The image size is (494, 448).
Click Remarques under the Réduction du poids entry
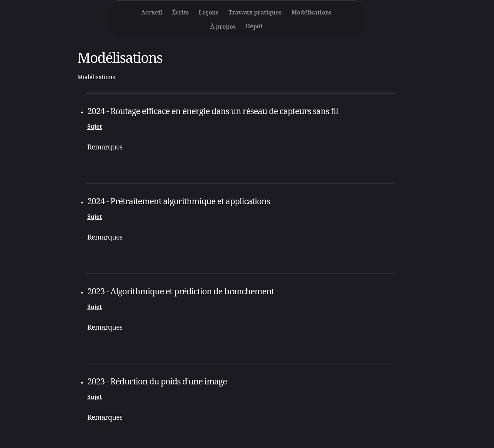point(105,417)
